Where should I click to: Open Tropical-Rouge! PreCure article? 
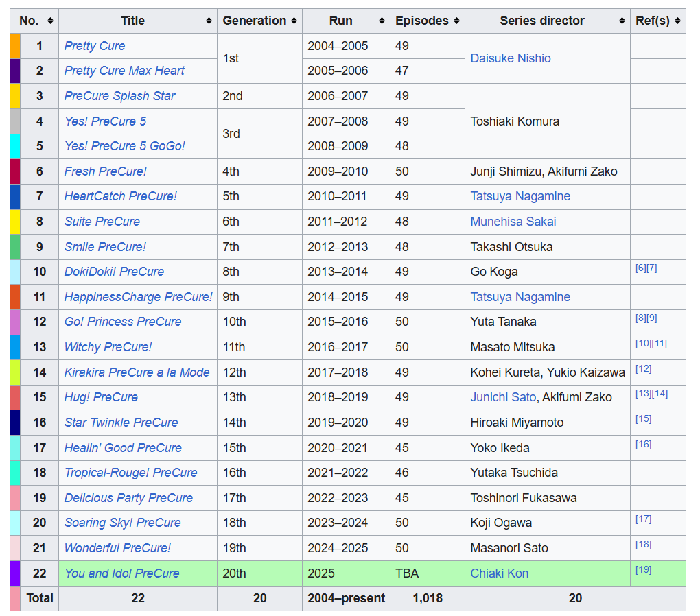(131, 473)
